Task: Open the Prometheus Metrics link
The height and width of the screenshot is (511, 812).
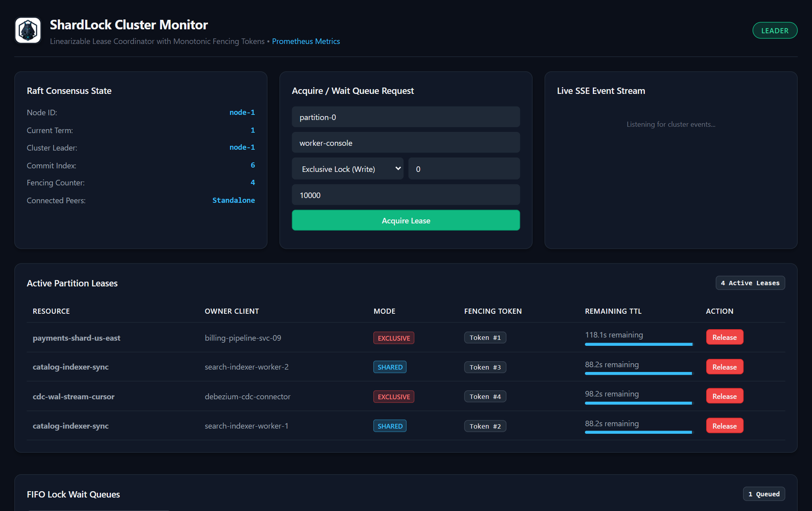Action: (306, 41)
